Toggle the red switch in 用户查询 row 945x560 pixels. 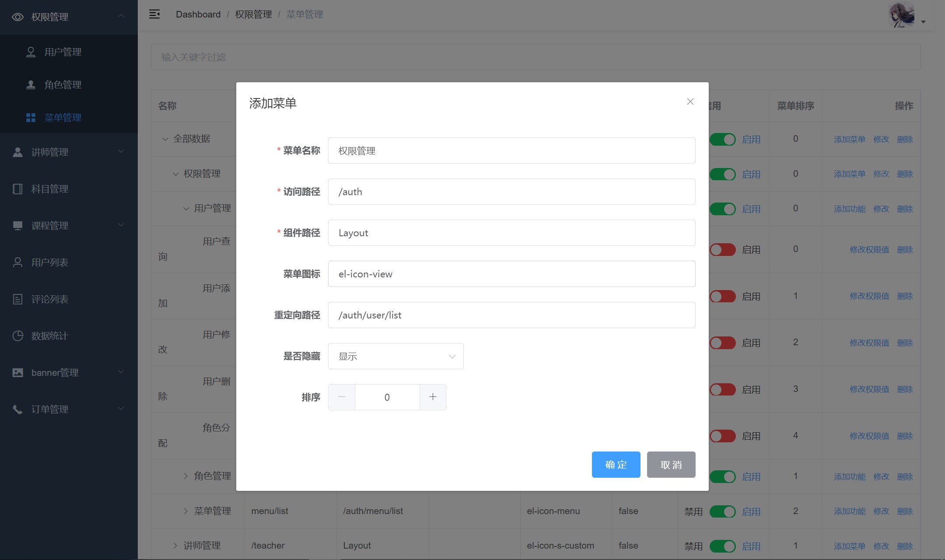tap(722, 250)
